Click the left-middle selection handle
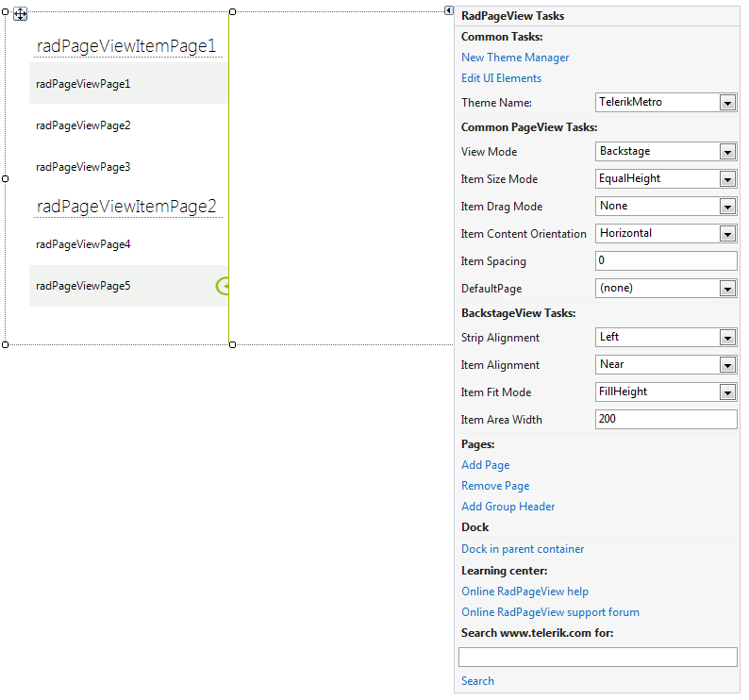The image size is (749, 700). (6, 178)
